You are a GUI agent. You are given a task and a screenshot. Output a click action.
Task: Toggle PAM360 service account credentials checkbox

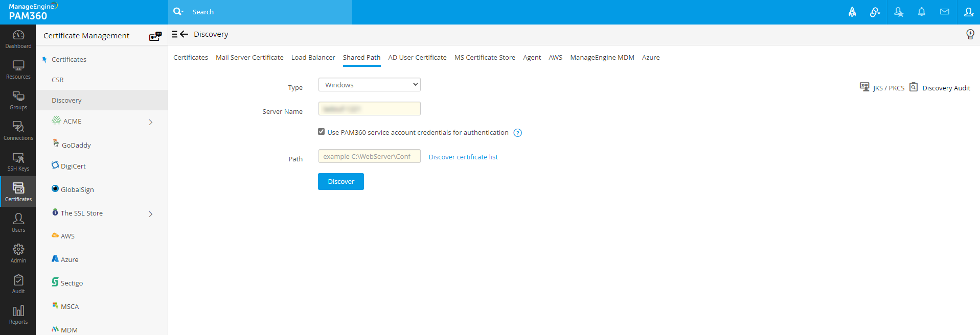tap(321, 132)
